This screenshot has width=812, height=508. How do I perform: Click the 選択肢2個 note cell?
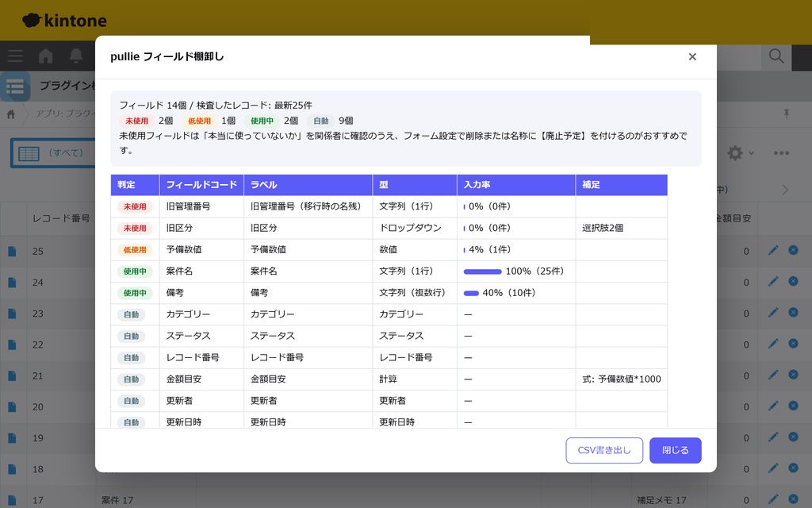point(622,229)
